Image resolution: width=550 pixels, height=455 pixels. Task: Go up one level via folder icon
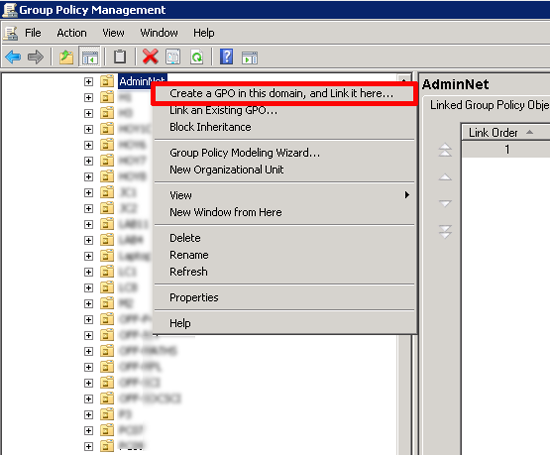[x=66, y=56]
